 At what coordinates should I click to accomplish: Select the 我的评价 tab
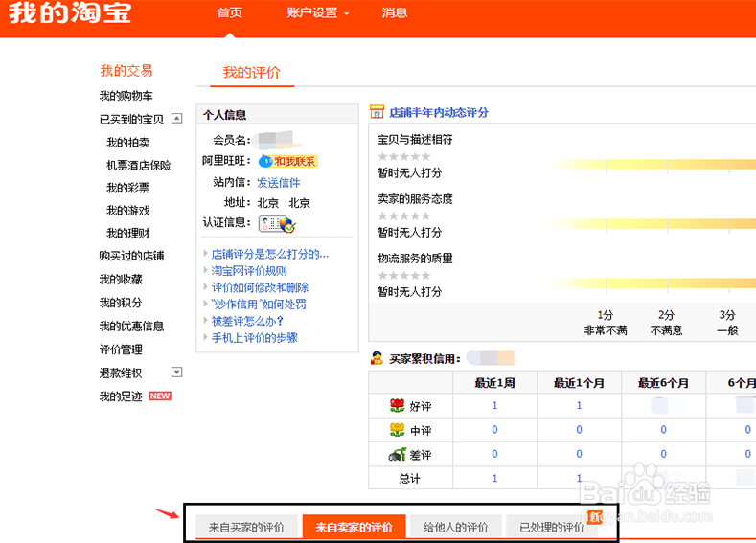coord(252,73)
